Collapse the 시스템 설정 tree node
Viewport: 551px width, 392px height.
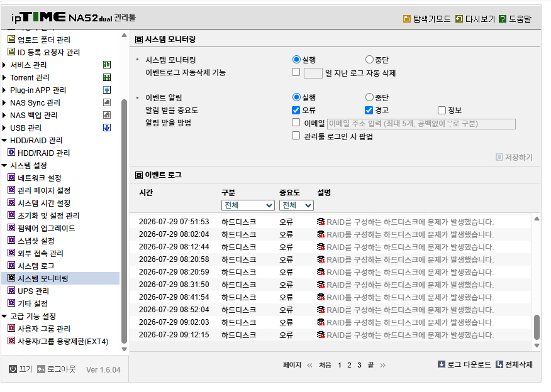[x=4, y=165]
